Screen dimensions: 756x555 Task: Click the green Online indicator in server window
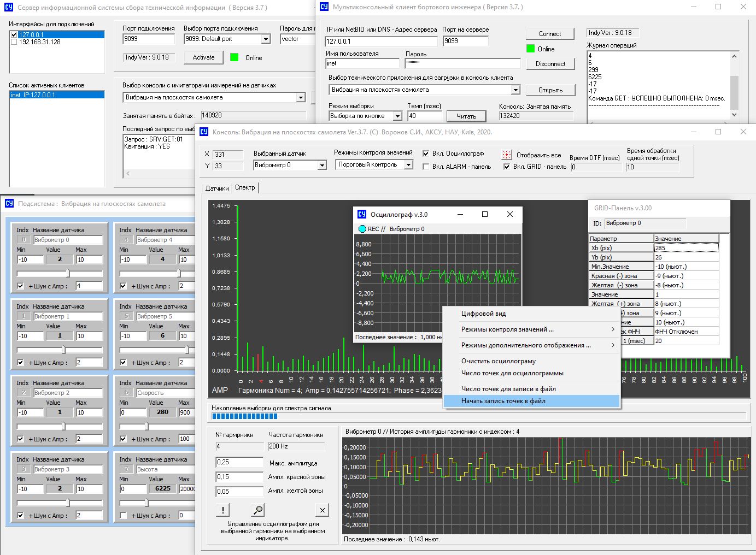pyautogui.click(x=235, y=57)
